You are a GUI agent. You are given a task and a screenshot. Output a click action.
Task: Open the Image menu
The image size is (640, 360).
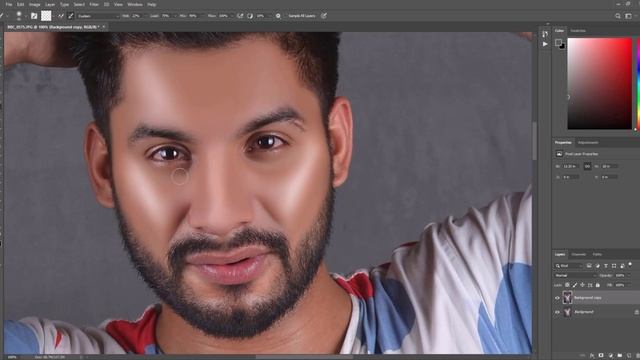(34, 4)
